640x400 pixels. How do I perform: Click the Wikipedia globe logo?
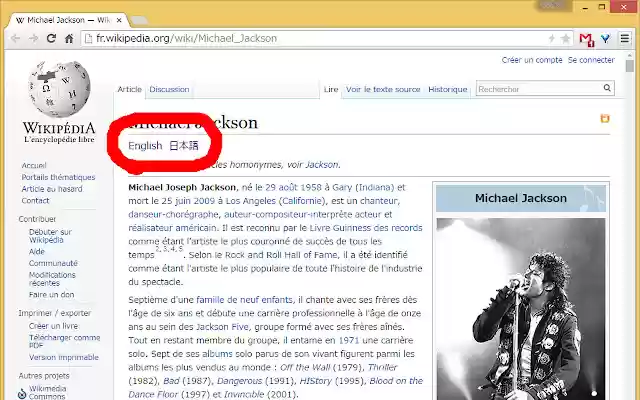click(59, 89)
